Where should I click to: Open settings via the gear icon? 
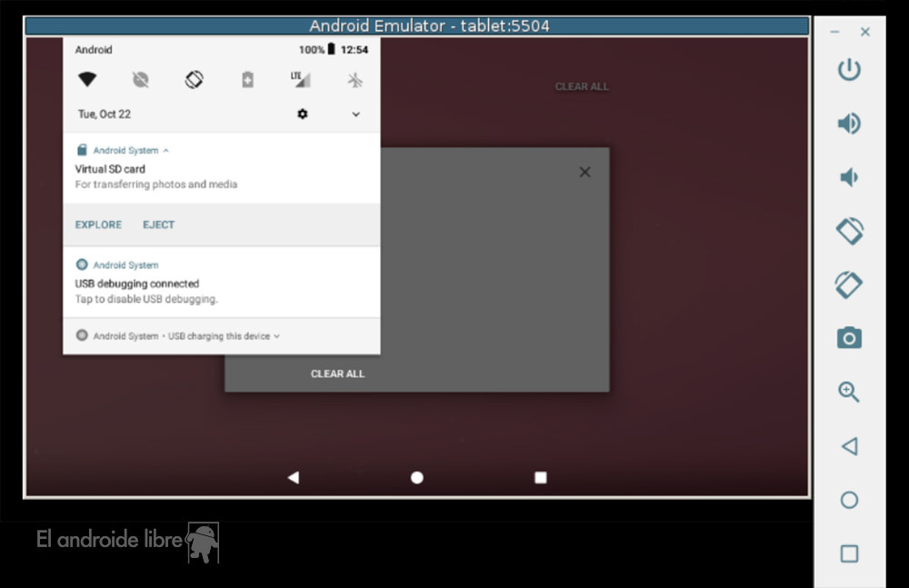(303, 114)
